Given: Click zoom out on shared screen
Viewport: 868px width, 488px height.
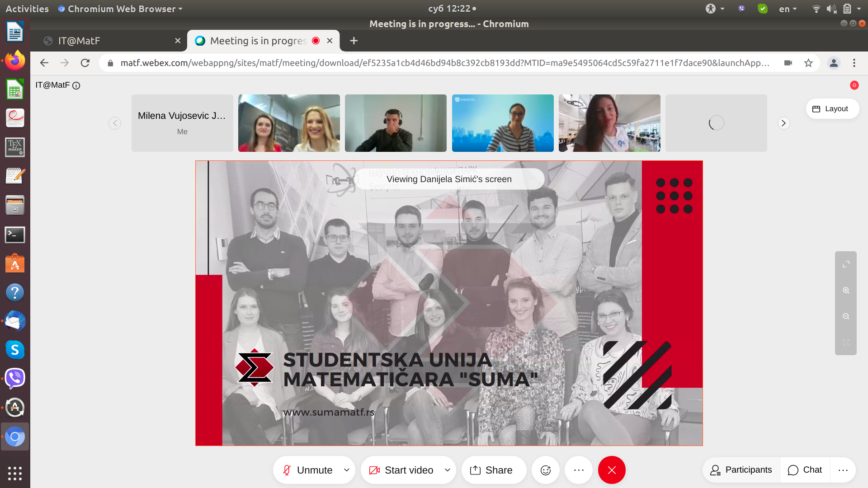Looking at the screenshot, I should (x=846, y=316).
